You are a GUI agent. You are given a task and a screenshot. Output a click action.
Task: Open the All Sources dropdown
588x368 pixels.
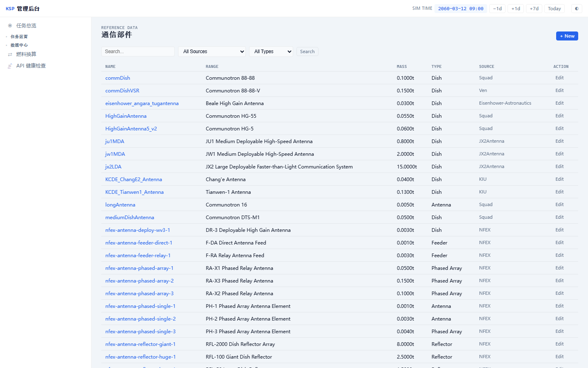click(212, 52)
